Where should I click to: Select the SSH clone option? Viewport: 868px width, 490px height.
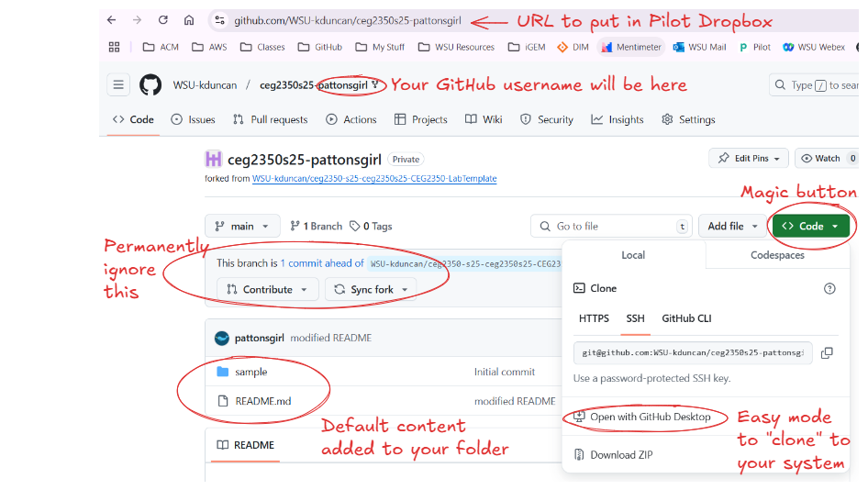pos(636,318)
